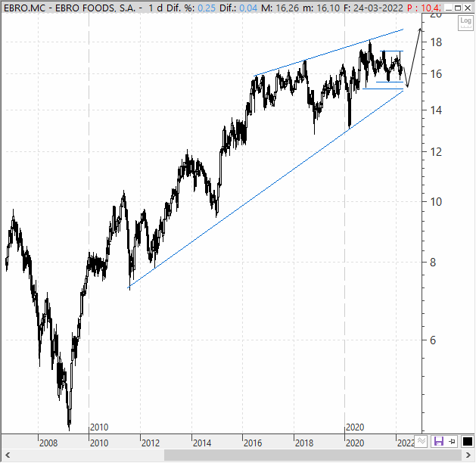The width and height of the screenshot is (476, 463).
Task: Click the date F: 24-03-2022
Action: pyautogui.click(x=373, y=8)
